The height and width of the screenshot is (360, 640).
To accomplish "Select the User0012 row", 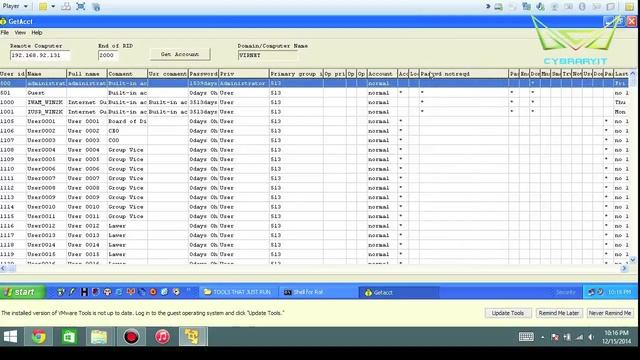I will pyautogui.click(x=314, y=226).
